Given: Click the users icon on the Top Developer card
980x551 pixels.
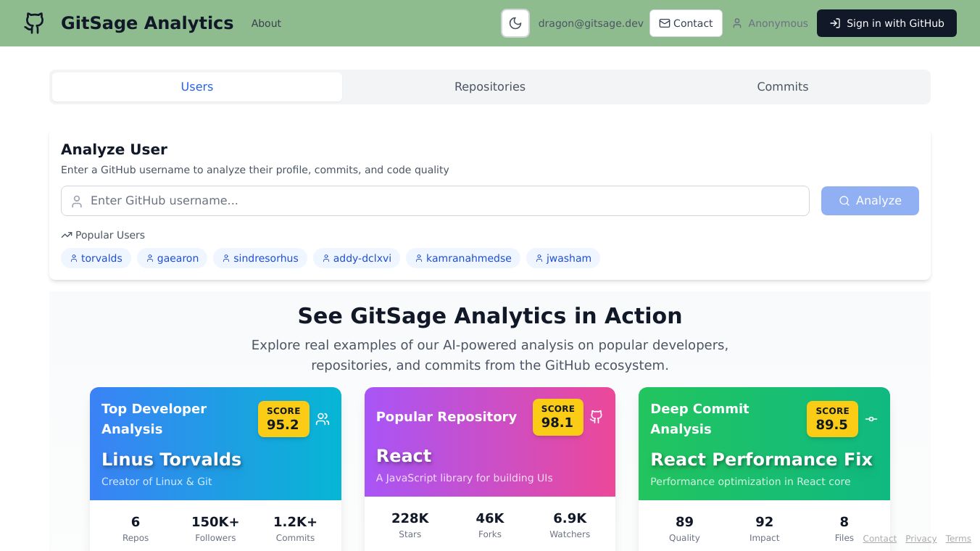Looking at the screenshot, I should (323, 419).
